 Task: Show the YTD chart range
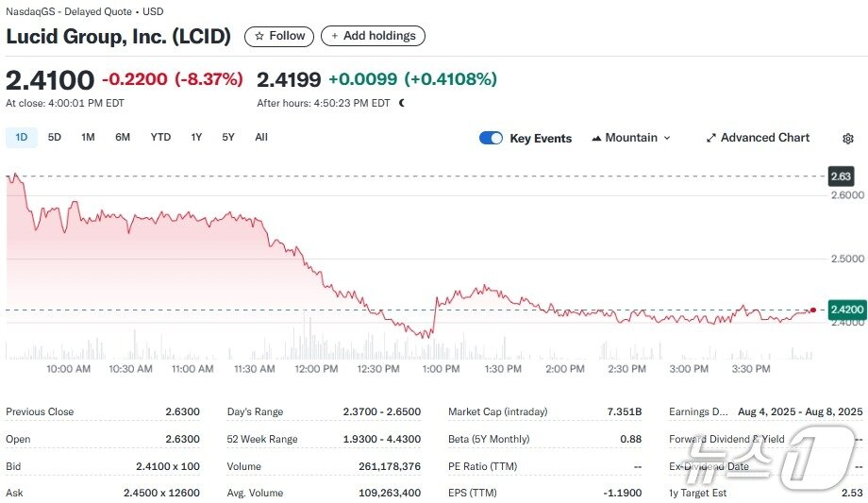point(160,137)
